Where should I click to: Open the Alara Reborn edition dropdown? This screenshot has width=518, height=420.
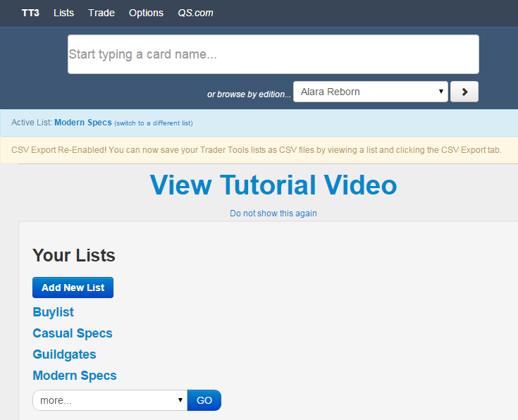[x=370, y=92]
